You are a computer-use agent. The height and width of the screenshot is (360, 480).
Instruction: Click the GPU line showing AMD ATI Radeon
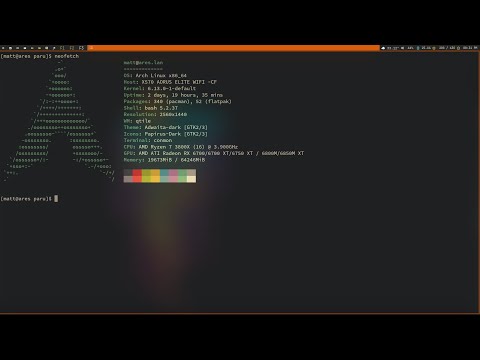point(214,153)
